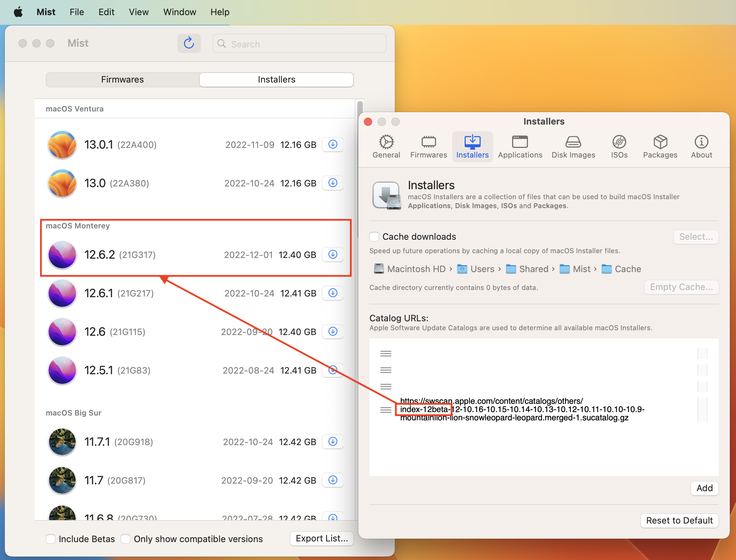Open the Cache folder in the path bar
The width and height of the screenshot is (736, 560).
click(x=628, y=269)
